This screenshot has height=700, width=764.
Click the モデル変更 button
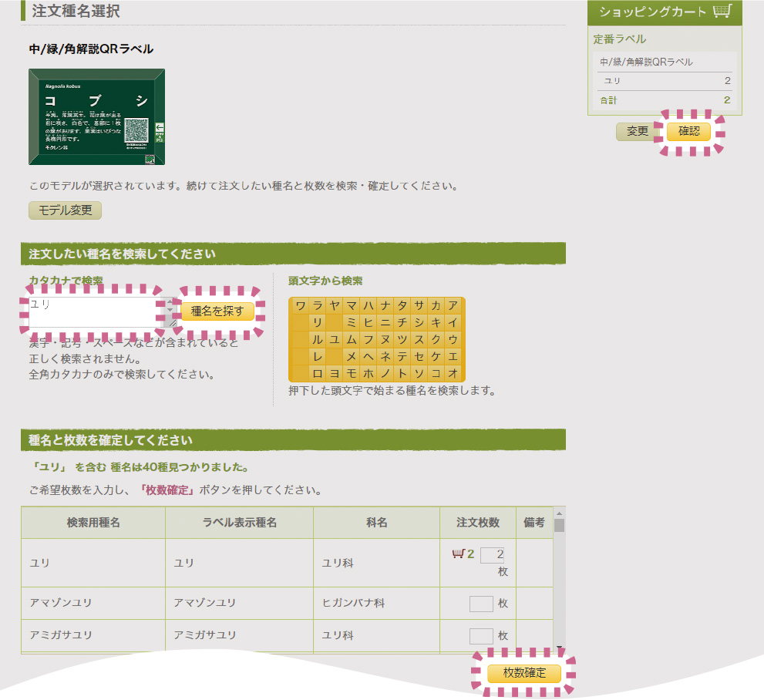(65, 210)
